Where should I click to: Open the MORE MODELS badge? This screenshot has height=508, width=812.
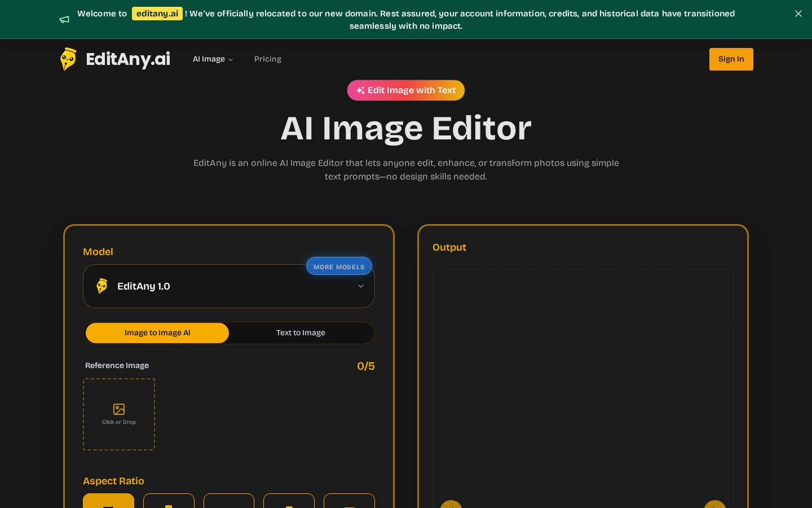[x=339, y=266]
